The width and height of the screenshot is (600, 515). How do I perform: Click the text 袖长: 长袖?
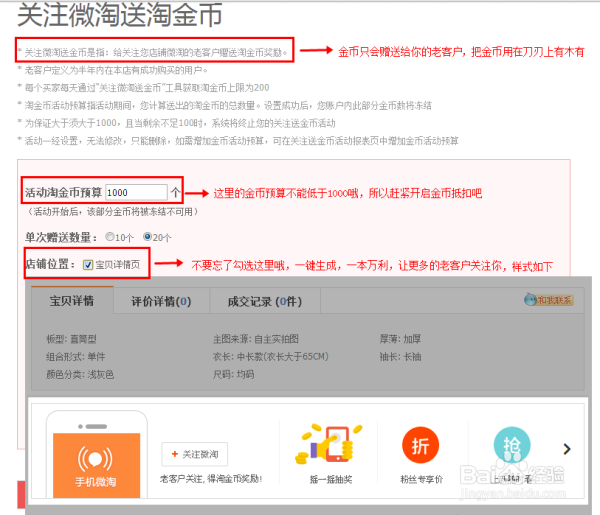click(400, 357)
